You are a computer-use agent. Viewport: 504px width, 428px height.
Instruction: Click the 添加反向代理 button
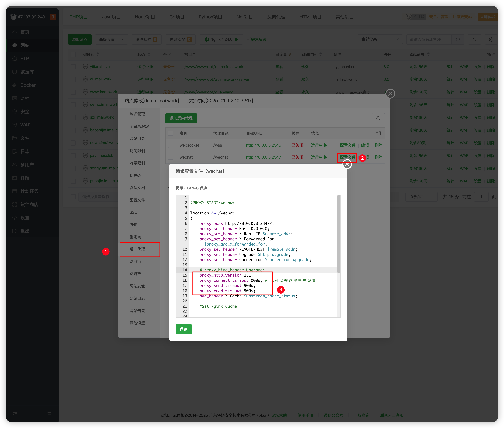pyautogui.click(x=181, y=118)
